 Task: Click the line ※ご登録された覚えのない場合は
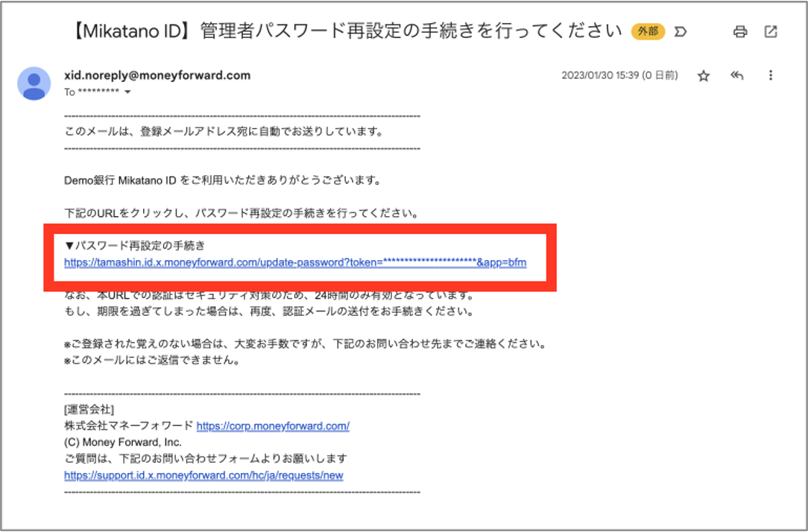click(305, 344)
